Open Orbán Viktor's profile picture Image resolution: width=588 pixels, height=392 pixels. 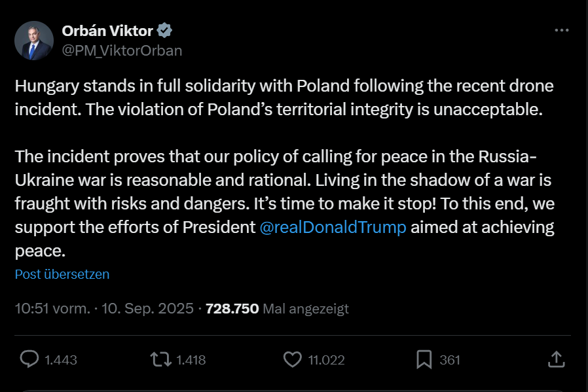(x=34, y=41)
